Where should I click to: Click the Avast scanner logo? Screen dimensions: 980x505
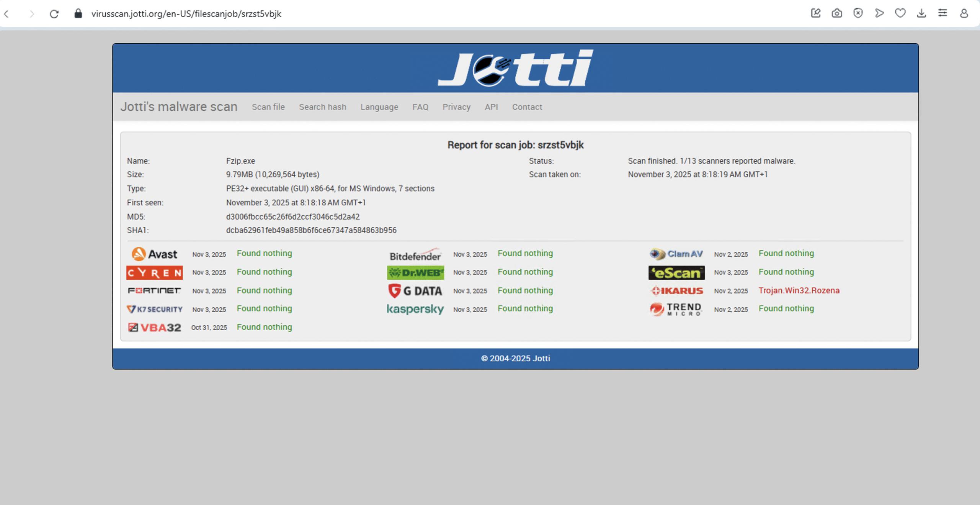(154, 254)
